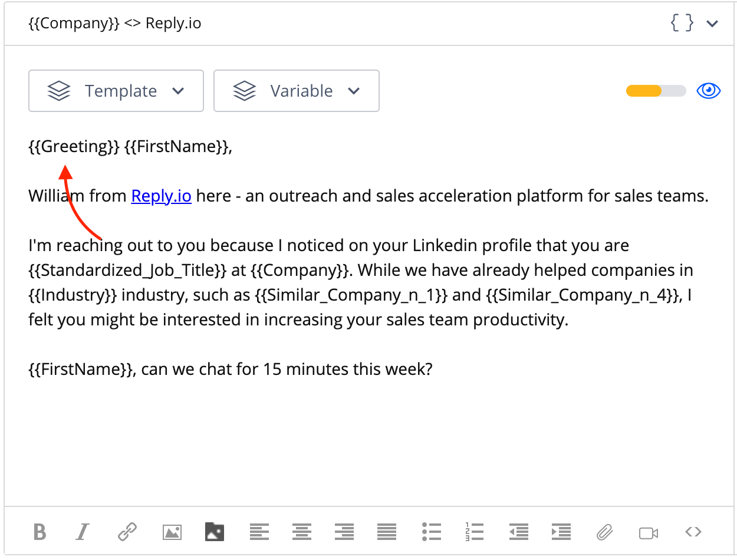Screen dimensions: 737x560
Task: Expand the subject line chevron
Action: tap(712, 24)
